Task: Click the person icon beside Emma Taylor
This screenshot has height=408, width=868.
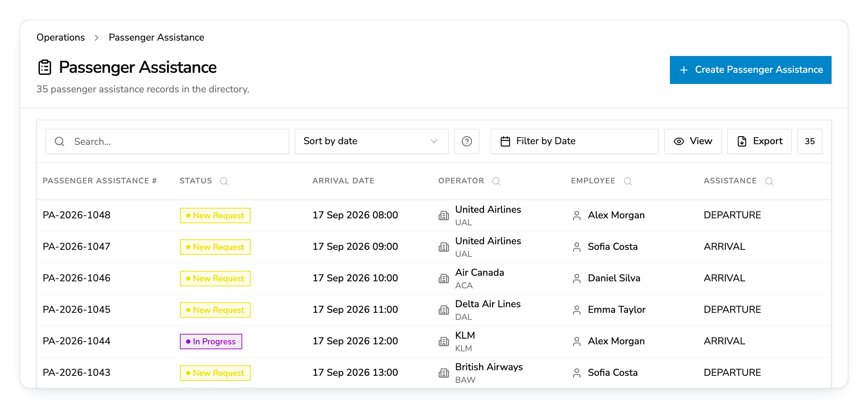Action: coord(577,310)
